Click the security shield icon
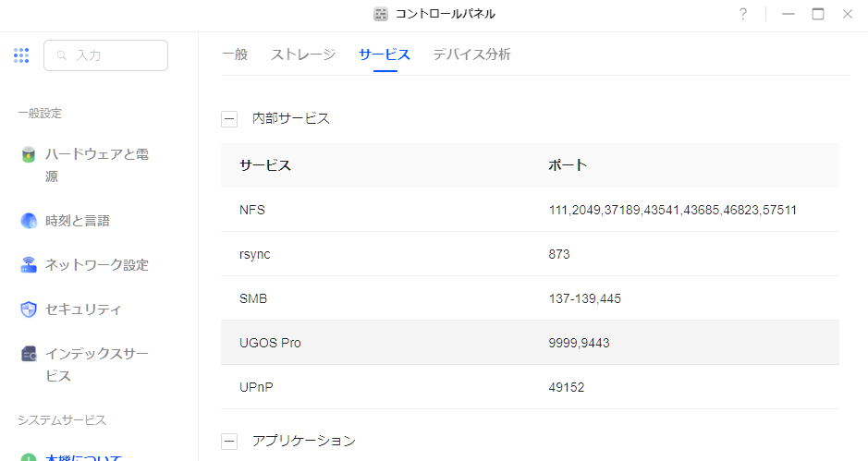Screen dimensions: 868x461 pyautogui.click(x=29, y=309)
